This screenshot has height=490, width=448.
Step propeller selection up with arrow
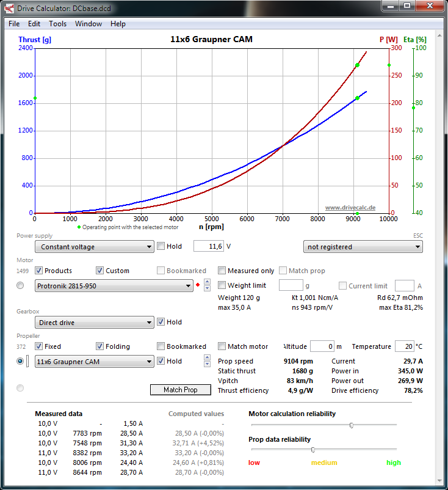click(207, 357)
